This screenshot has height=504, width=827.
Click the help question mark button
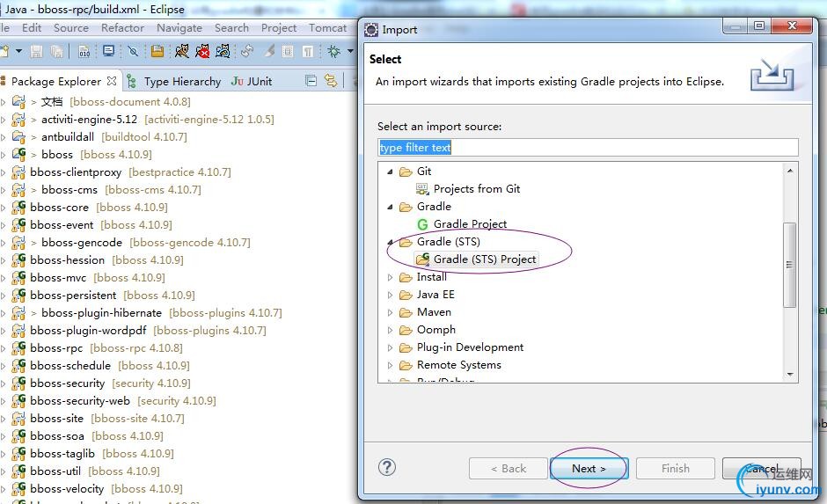pyautogui.click(x=386, y=467)
